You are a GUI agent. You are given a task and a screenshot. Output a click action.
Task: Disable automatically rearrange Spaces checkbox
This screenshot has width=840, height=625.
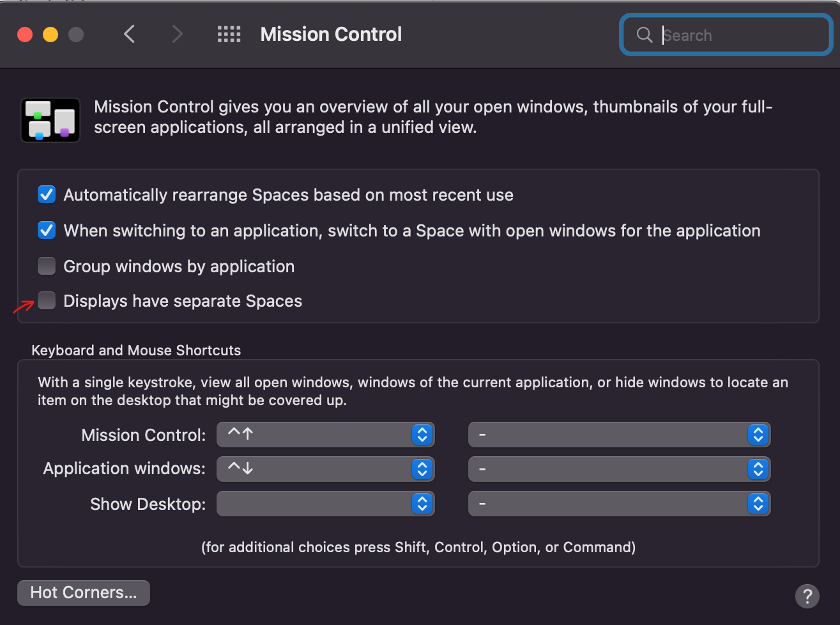[47, 194]
